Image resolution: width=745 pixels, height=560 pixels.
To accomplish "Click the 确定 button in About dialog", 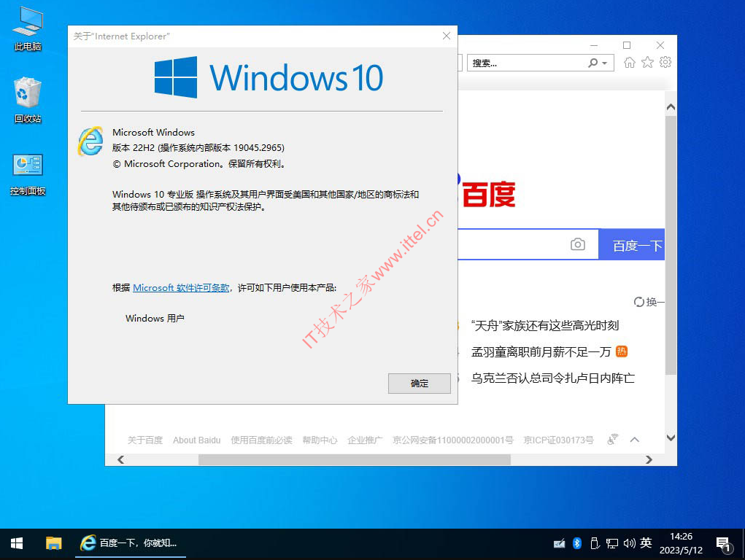I will [x=419, y=384].
